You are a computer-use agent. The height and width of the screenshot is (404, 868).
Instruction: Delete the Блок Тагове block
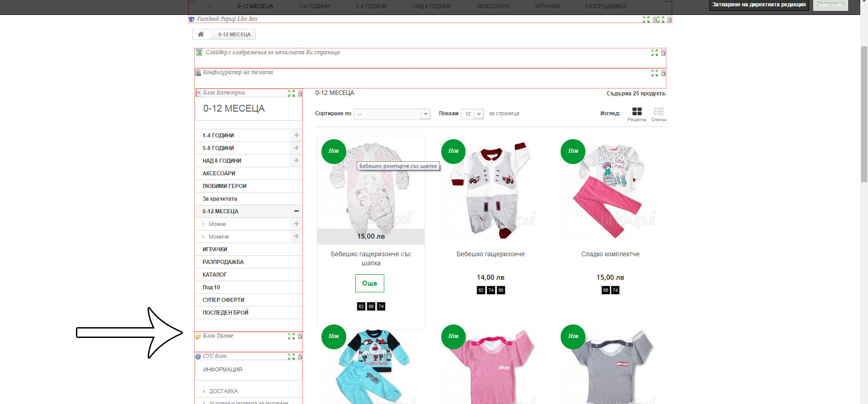coord(300,336)
